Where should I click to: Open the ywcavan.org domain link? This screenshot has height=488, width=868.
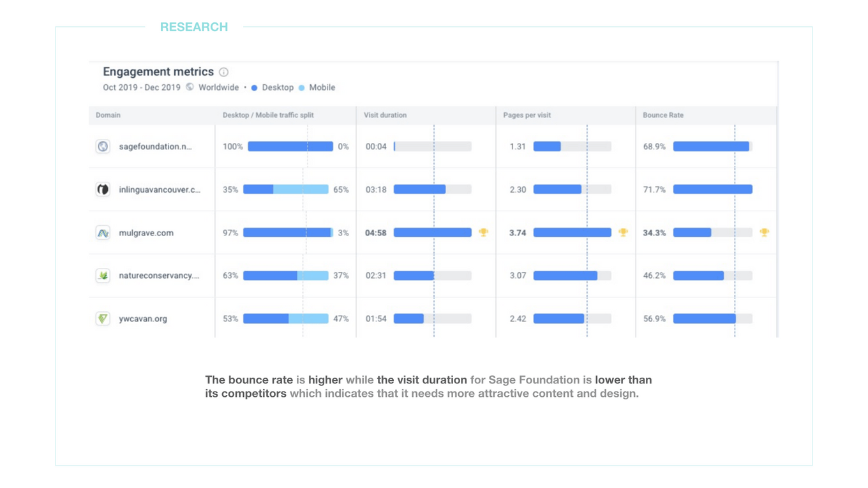tap(143, 319)
